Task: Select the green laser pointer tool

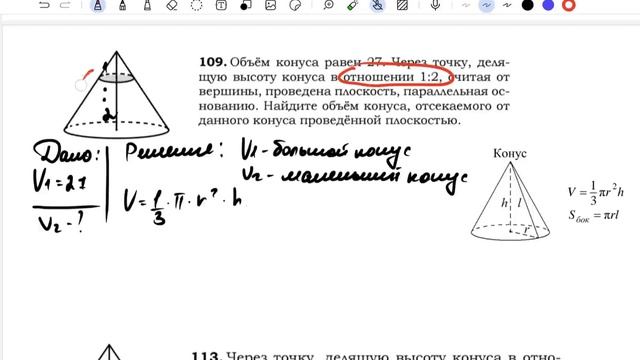Action: coord(353,5)
